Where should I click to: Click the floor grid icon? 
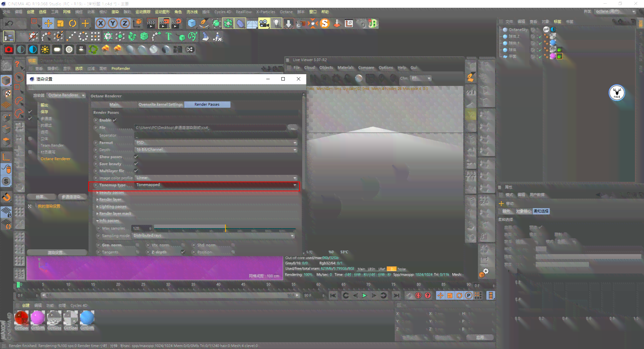pyautogui.click(x=252, y=23)
